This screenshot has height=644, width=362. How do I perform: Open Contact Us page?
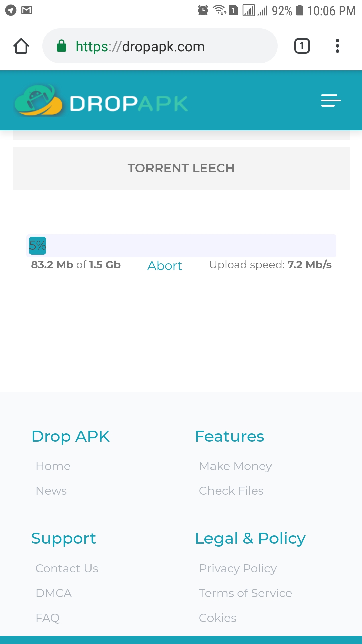pyautogui.click(x=67, y=568)
